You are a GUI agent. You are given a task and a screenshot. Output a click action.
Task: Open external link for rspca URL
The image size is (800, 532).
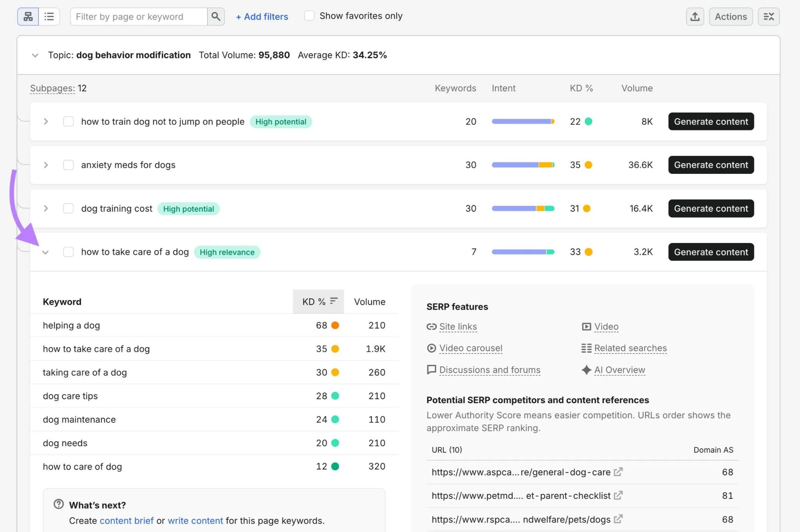tap(618, 519)
